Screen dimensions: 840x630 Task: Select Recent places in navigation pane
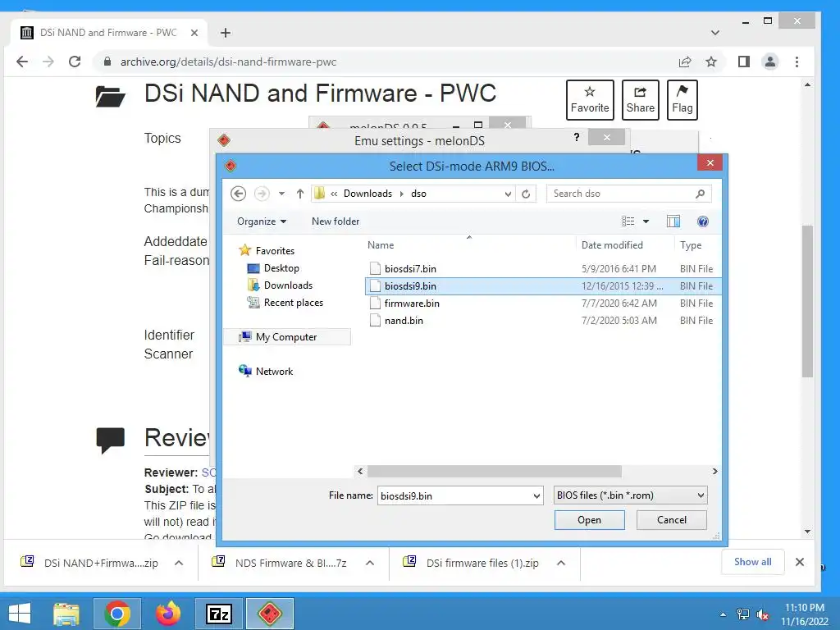(285, 302)
